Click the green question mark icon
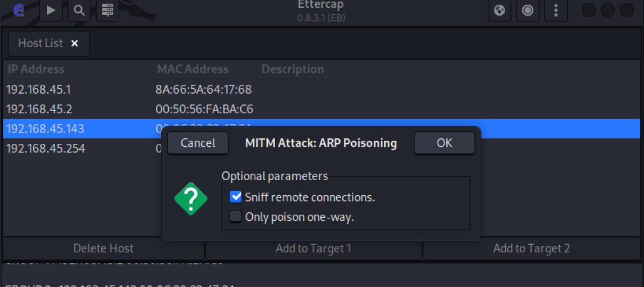The width and height of the screenshot is (644, 287). 191,199
